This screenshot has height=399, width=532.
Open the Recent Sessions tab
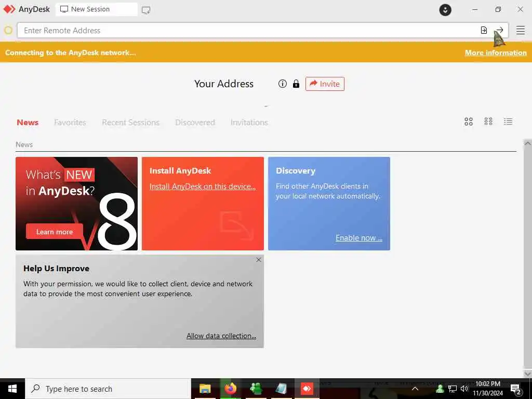tap(130, 123)
